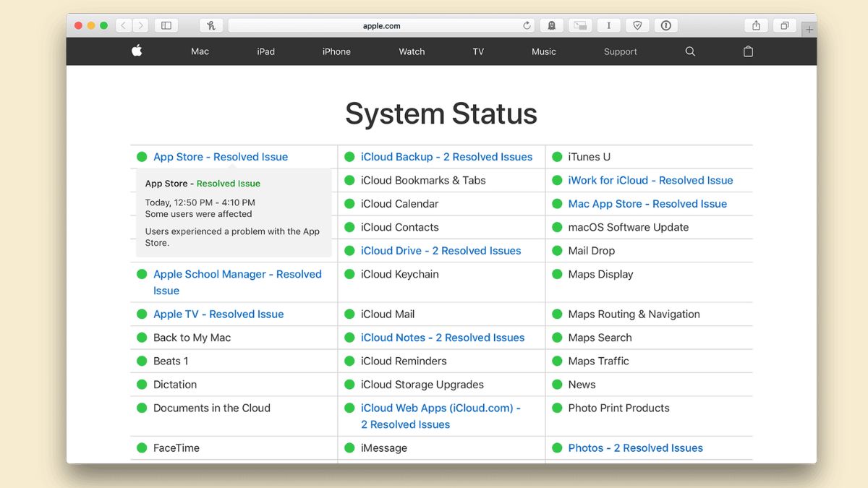Select 'iCloud Storage Upgrades' entry
Screen dimensions: 868x488
(x=422, y=385)
